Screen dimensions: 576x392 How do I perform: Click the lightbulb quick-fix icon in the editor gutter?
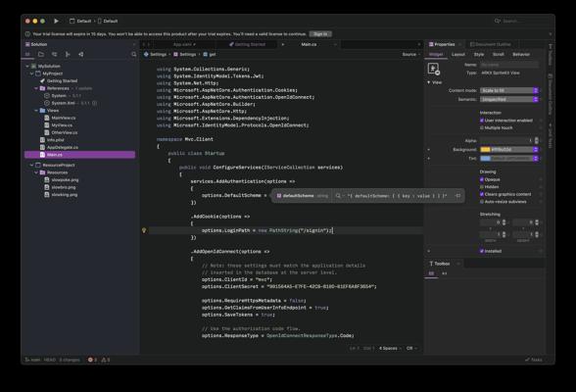[x=144, y=230]
